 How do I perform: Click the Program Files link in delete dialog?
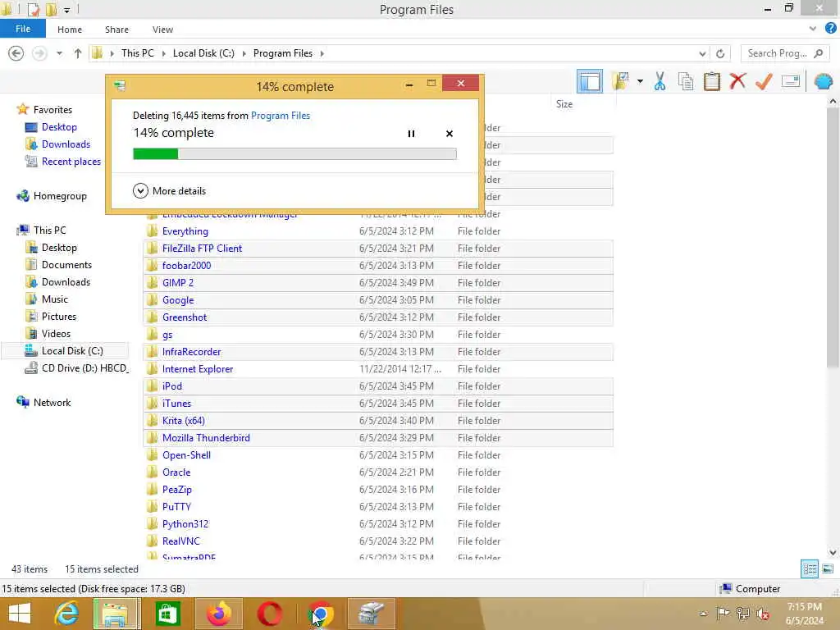pos(281,115)
